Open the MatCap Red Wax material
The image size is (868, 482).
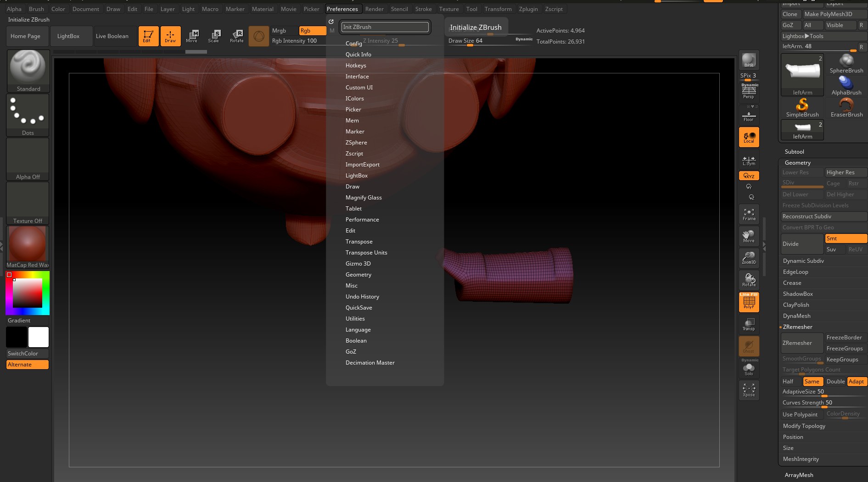28,247
